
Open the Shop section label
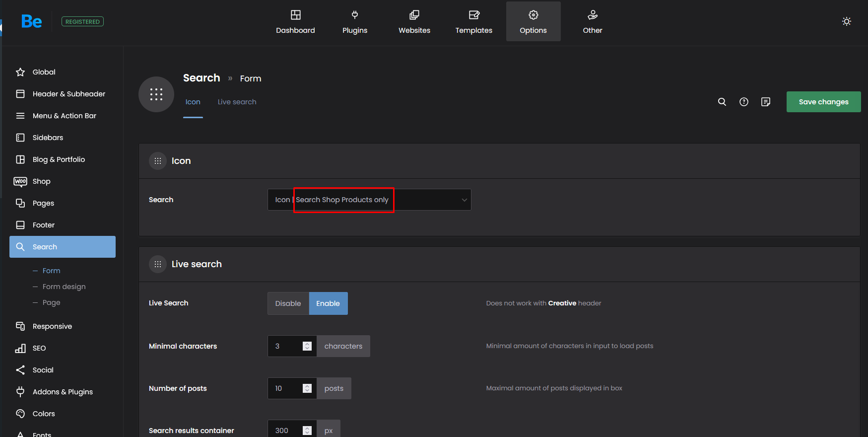42,181
